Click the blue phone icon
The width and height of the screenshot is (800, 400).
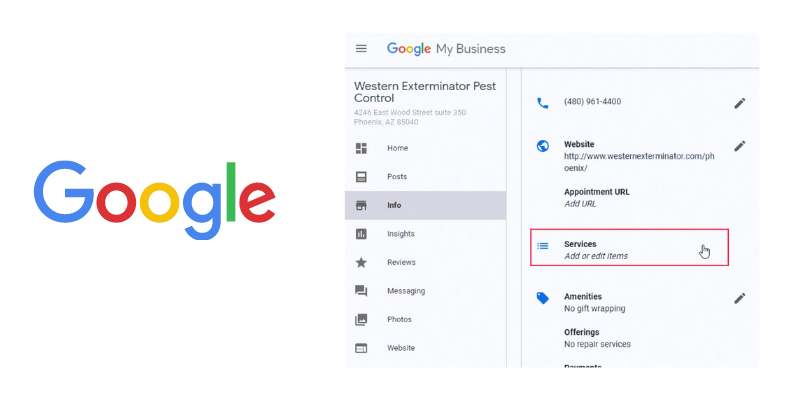pos(543,103)
